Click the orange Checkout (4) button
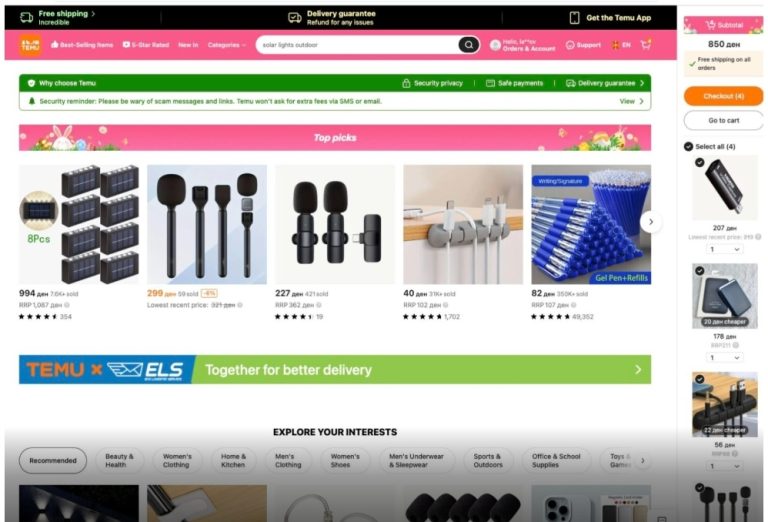 point(723,96)
